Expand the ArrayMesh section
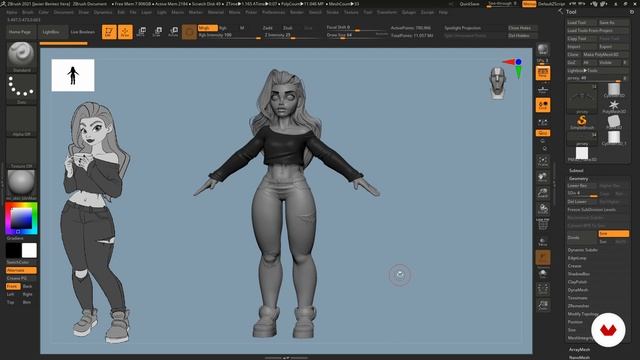This screenshot has width=640, height=360. click(x=579, y=350)
